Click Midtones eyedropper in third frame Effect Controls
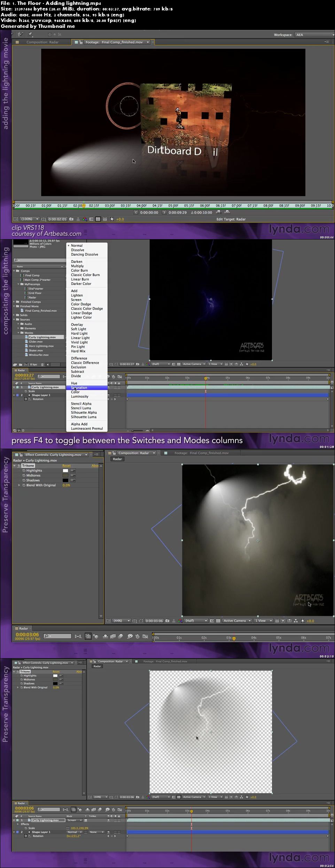Image resolution: width=335 pixels, height=868 pixels. (73, 475)
